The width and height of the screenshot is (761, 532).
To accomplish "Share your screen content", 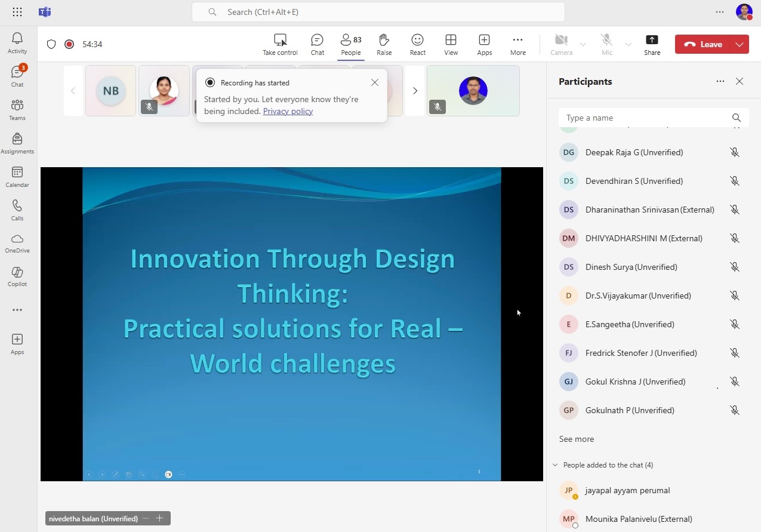I will 652,44.
